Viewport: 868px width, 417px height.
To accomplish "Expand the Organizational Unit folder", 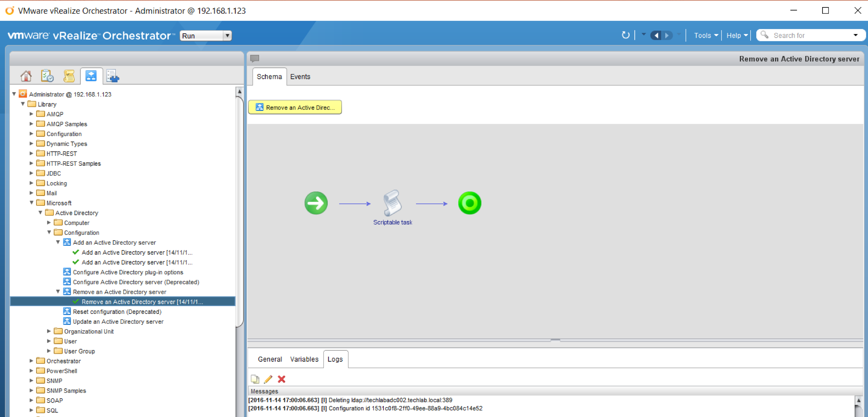I will (x=49, y=331).
